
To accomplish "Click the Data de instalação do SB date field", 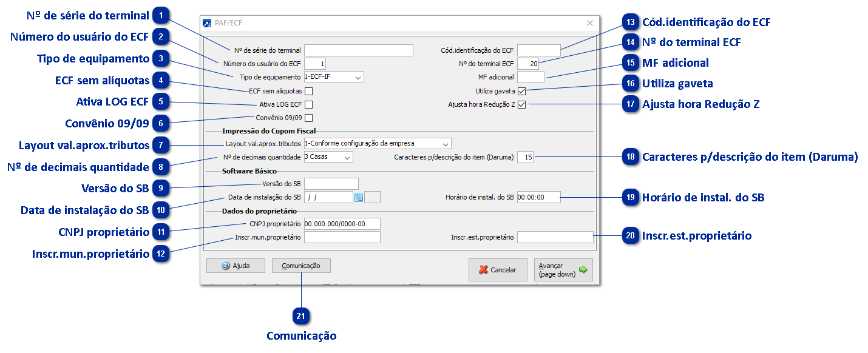I will [328, 197].
